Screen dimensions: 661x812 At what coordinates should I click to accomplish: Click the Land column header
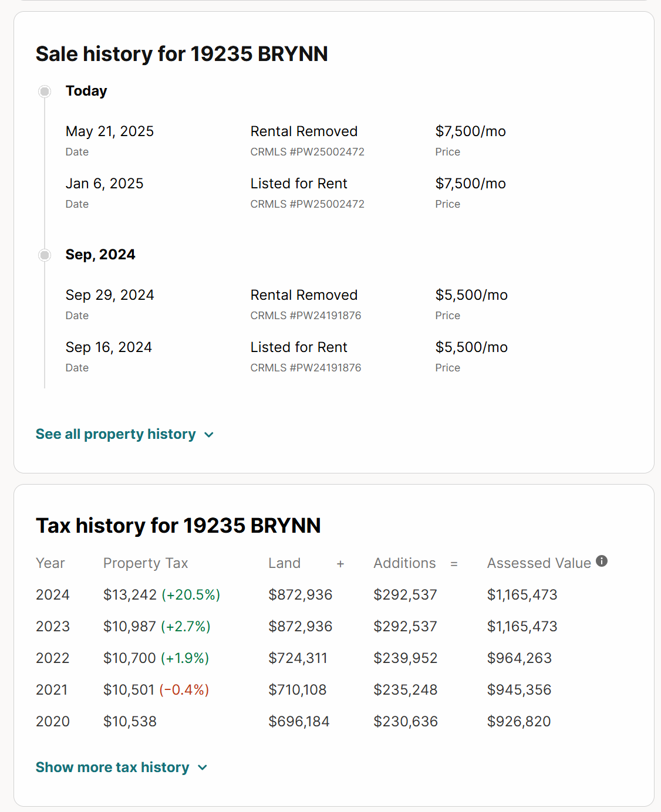(x=284, y=563)
